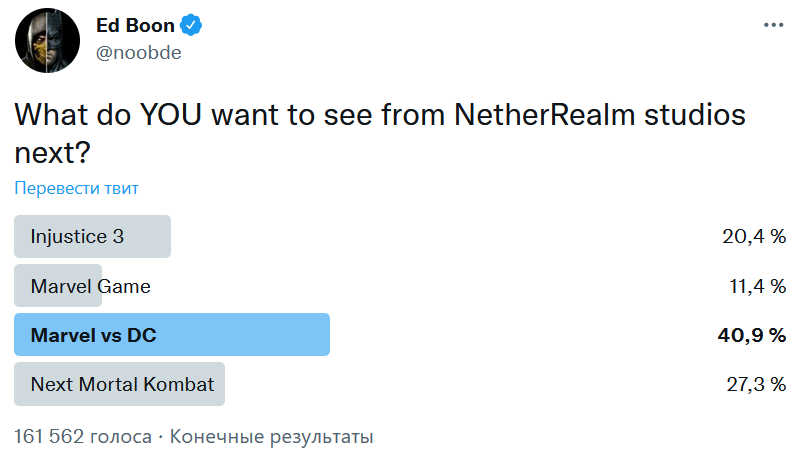Click the Injustice 3 option label
This screenshot has height=463, width=808.
[77, 237]
